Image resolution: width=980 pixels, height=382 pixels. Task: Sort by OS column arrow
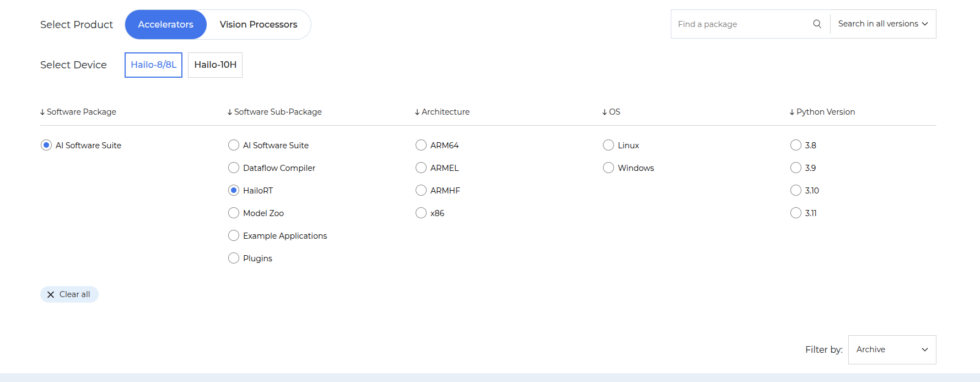pyautogui.click(x=605, y=112)
